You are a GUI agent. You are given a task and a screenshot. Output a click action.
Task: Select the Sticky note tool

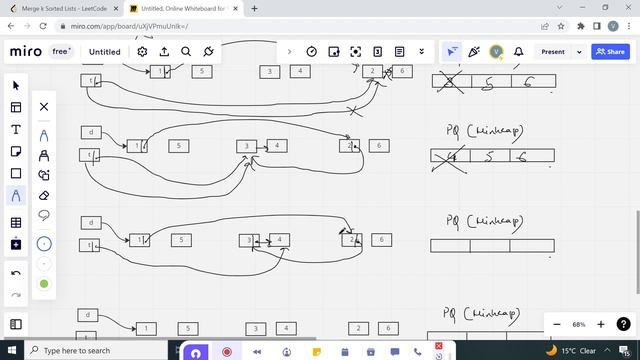[x=16, y=151]
